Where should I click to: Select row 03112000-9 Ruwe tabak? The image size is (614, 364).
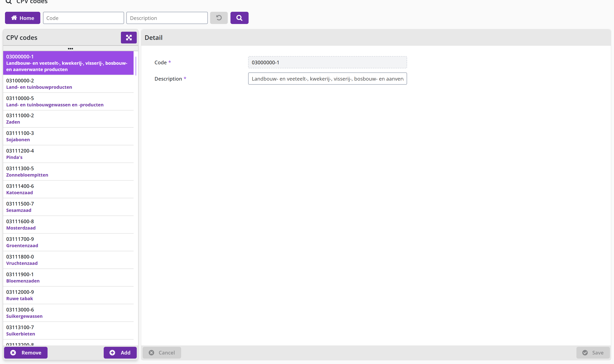coord(68,295)
